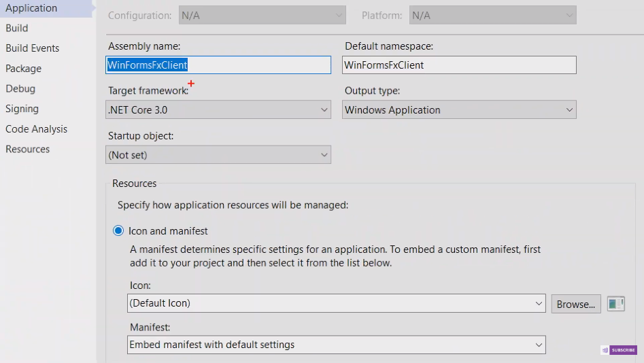644x363 pixels.
Task: Click the icon preview beside Browse button
Action: tap(616, 304)
